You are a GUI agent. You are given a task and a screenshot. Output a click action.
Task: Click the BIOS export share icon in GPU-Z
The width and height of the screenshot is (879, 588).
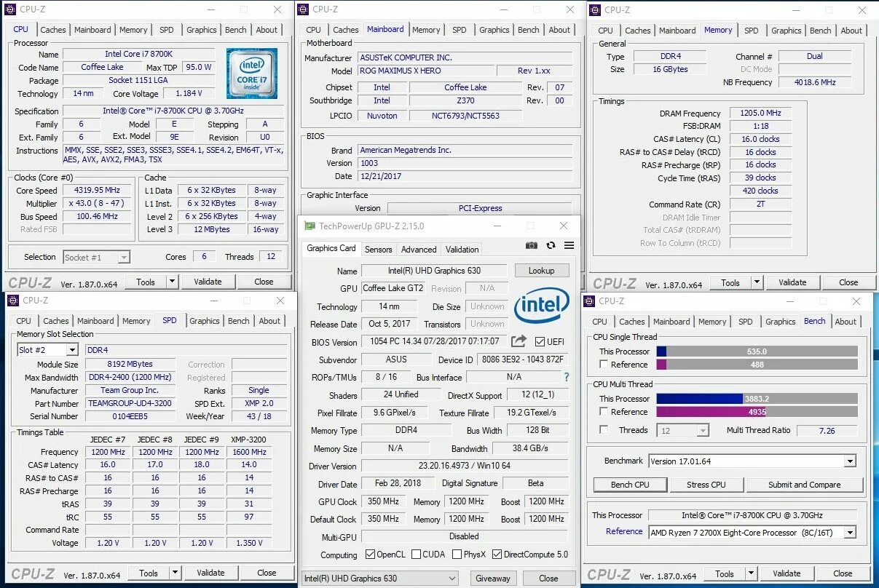pyautogui.click(x=519, y=341)
